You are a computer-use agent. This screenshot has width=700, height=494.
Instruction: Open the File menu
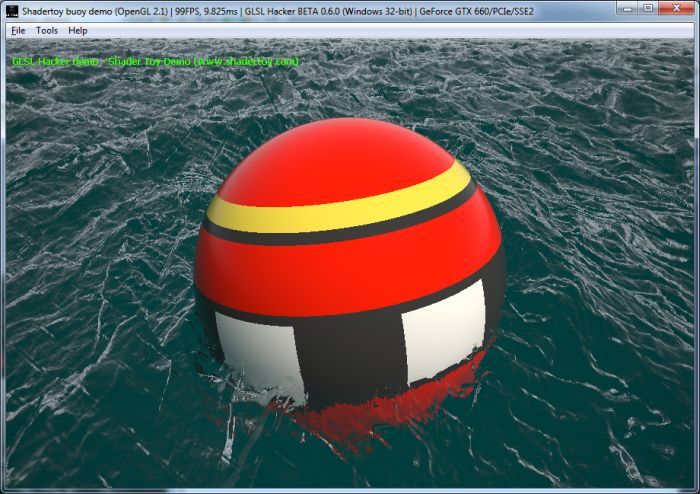[18, 31]
